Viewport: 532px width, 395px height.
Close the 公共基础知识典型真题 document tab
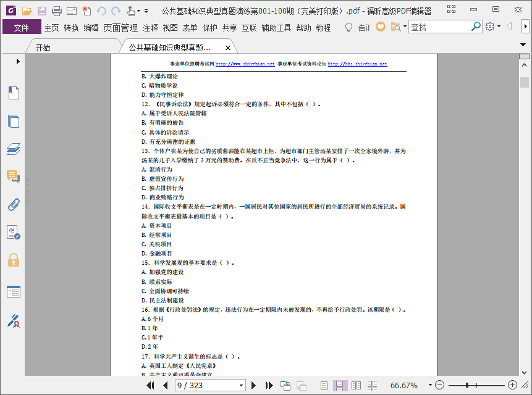228,48
